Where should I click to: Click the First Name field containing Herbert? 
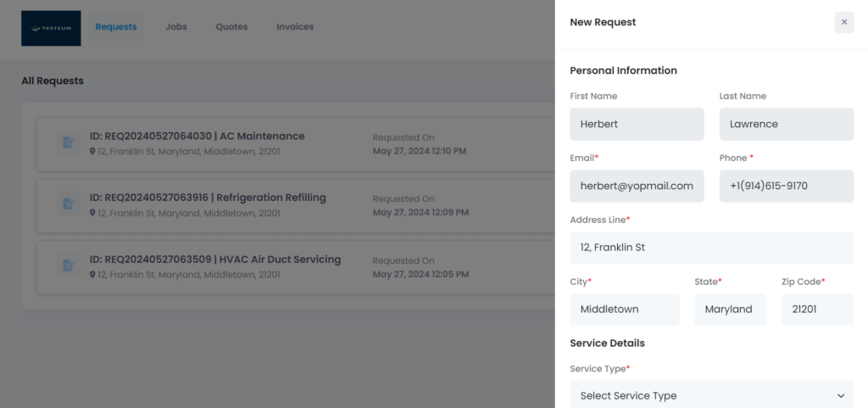coord(637,124)
